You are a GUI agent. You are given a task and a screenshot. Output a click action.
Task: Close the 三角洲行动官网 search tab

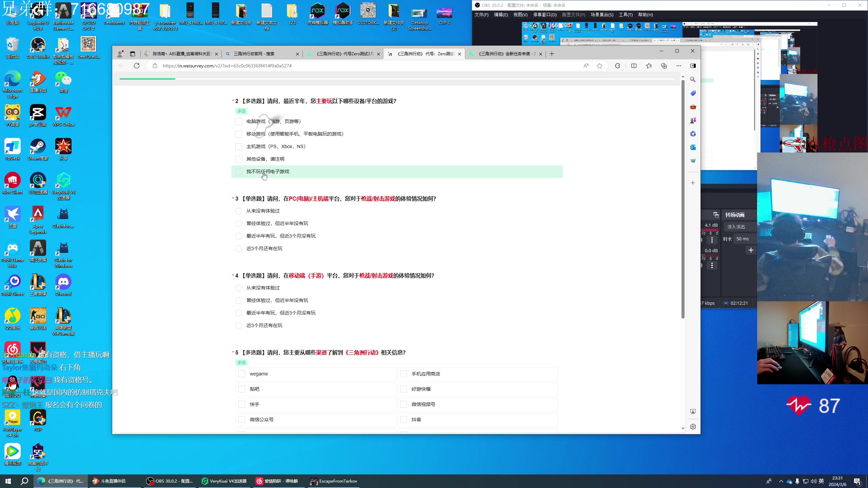(x=297, y=54)
